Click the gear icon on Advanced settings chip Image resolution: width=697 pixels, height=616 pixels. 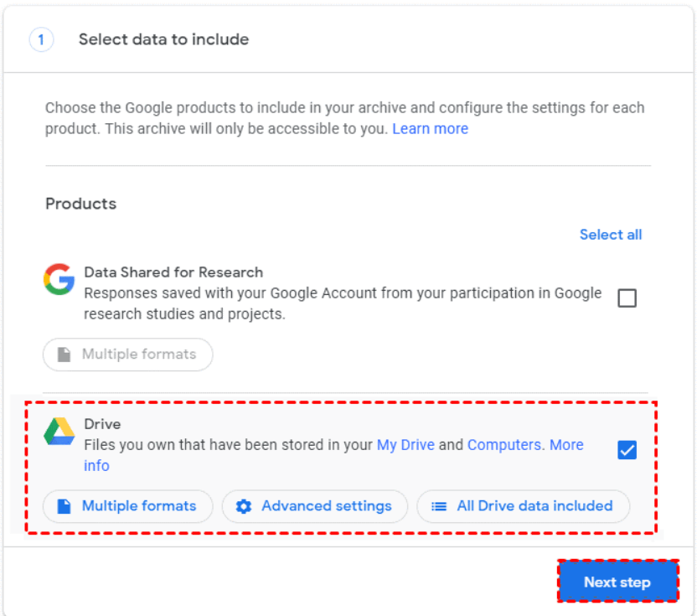[243, 506]
